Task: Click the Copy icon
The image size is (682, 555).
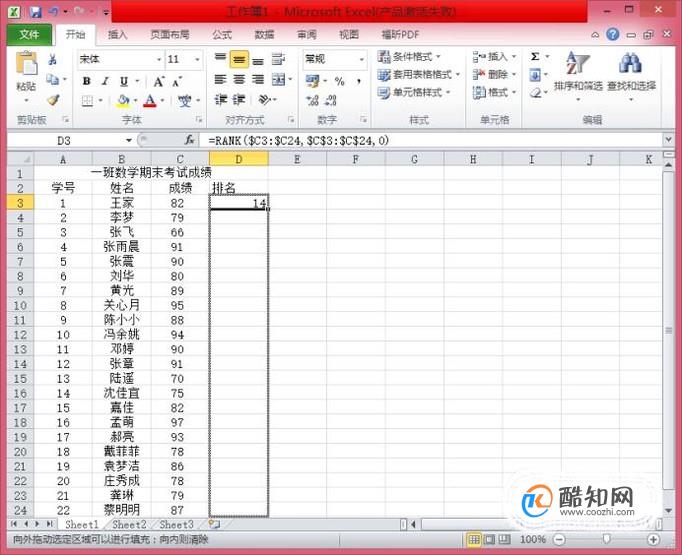Action: [x=53, y=80]
